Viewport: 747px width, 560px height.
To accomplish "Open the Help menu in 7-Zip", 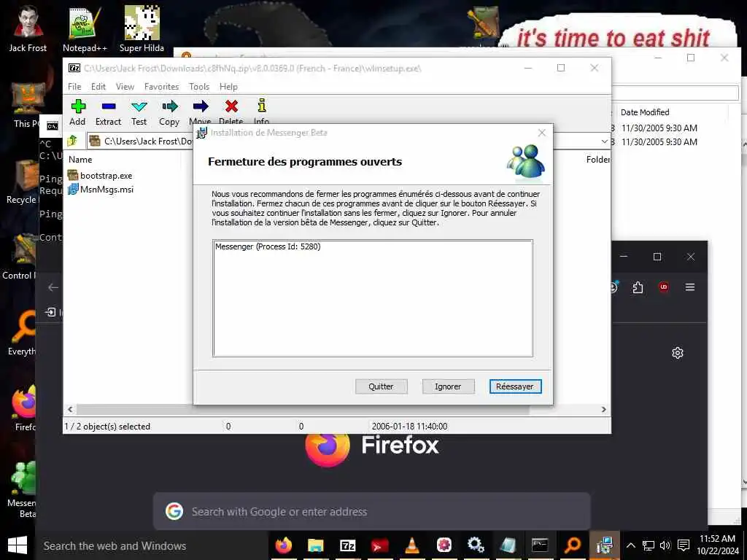I will coord(228,87).
